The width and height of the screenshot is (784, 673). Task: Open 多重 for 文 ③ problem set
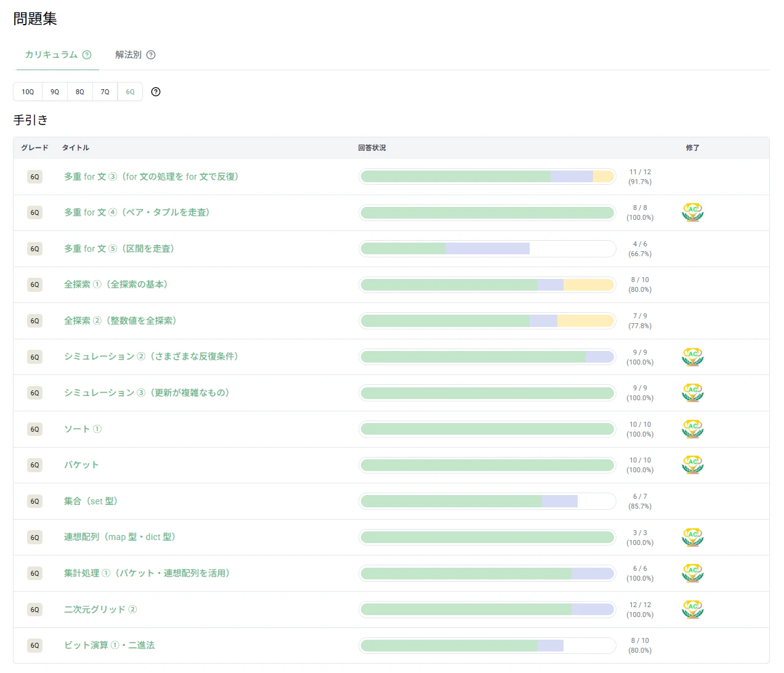point(152,177)
